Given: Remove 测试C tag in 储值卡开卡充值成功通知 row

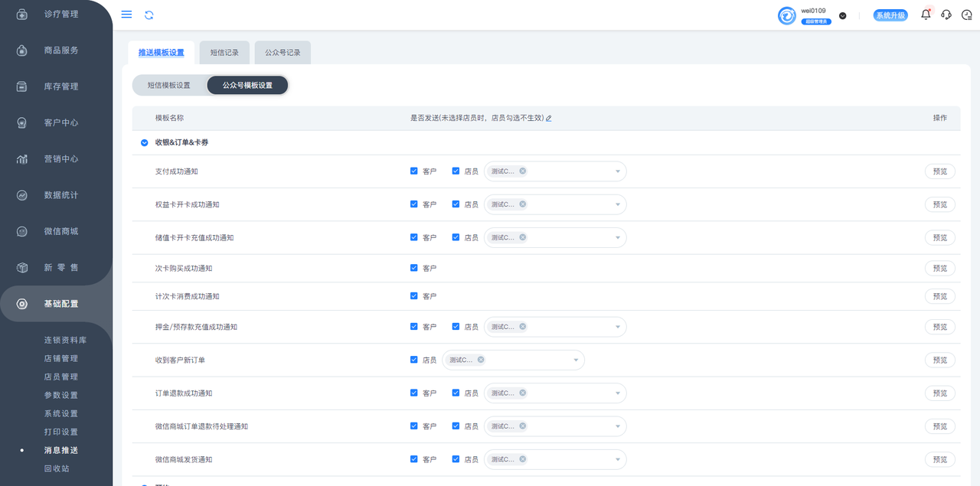Looking at the screenshot, I should click(x=523, y=237).
